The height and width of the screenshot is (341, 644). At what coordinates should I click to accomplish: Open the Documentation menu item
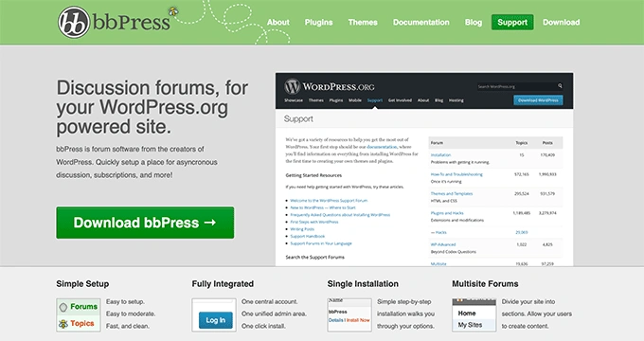421,22
